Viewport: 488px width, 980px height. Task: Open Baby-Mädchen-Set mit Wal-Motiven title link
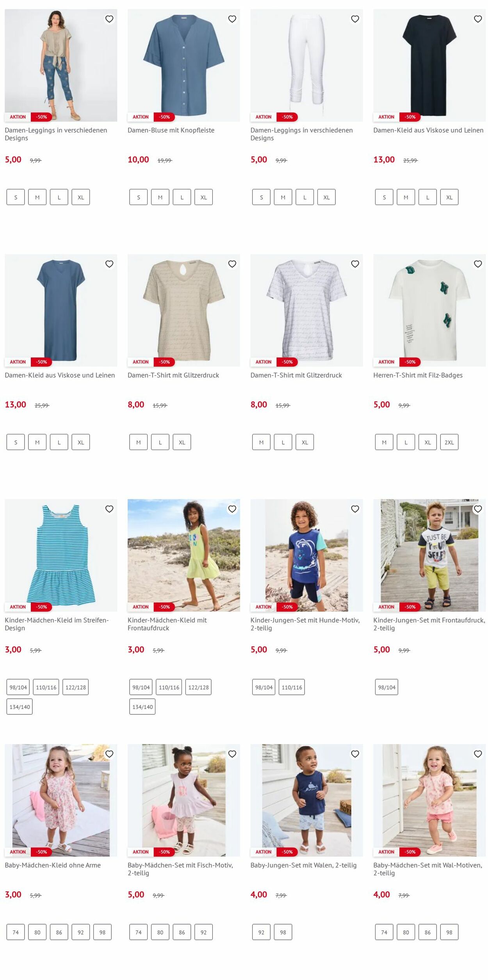pyautogui.click(x=427, y=869)
